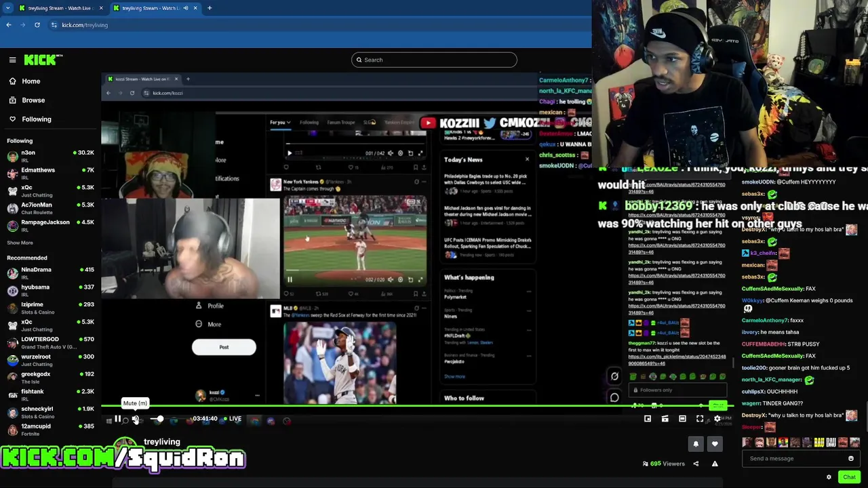Open the emoji picker in chat input
This screenshot has height=488, width=868.
click(x=851, y=459)
